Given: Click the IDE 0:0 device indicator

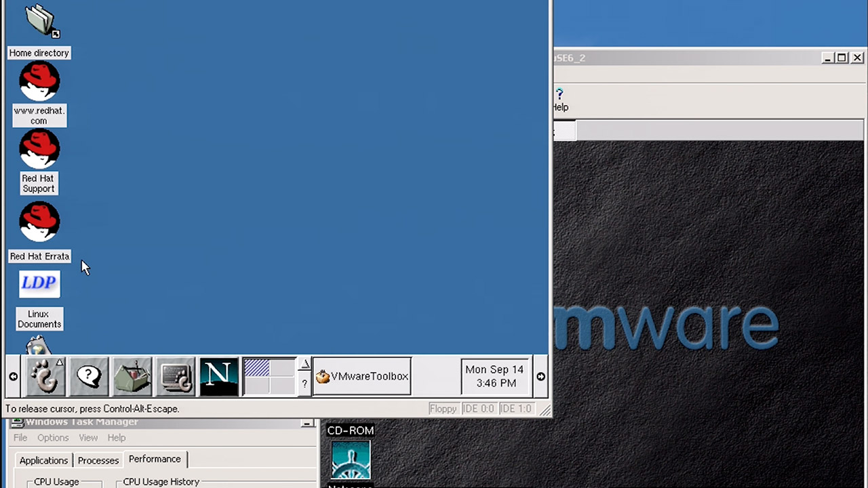Looking at the screenshot, I should pos(478,409).
